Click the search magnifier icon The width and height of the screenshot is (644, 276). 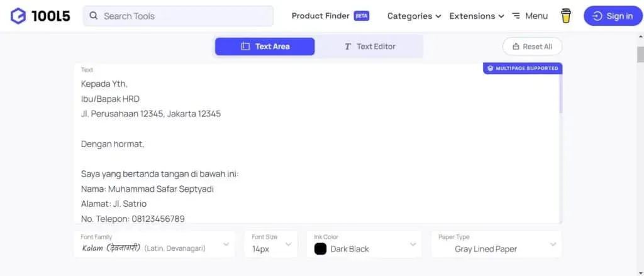pos(94,16)
